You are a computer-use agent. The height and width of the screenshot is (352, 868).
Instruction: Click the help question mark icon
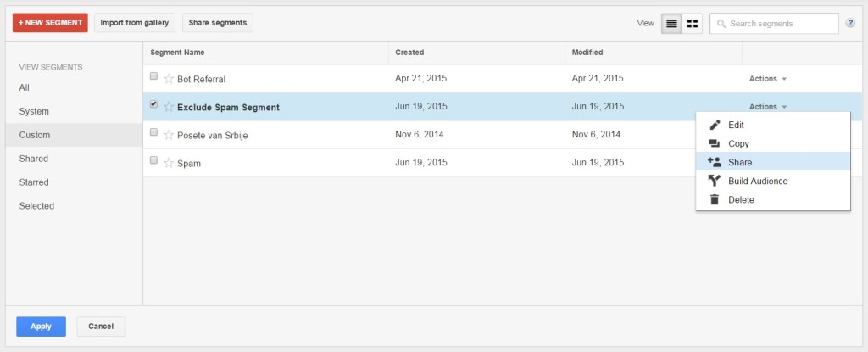(x=850, y=23)
